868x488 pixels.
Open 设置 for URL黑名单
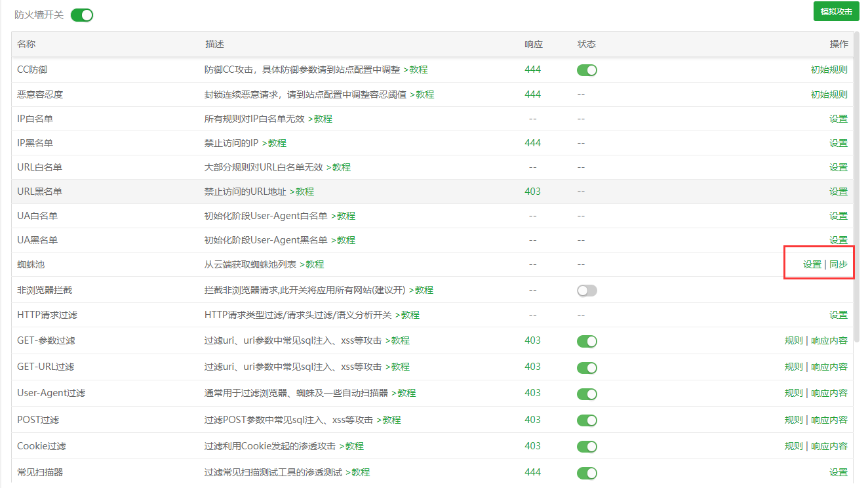pyautogui.click(x=838, y=192)
